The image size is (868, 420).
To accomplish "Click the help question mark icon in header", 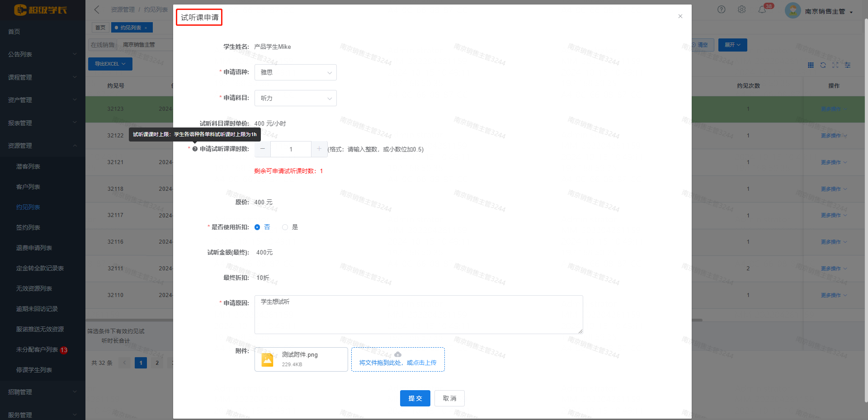I will (721, 9).
